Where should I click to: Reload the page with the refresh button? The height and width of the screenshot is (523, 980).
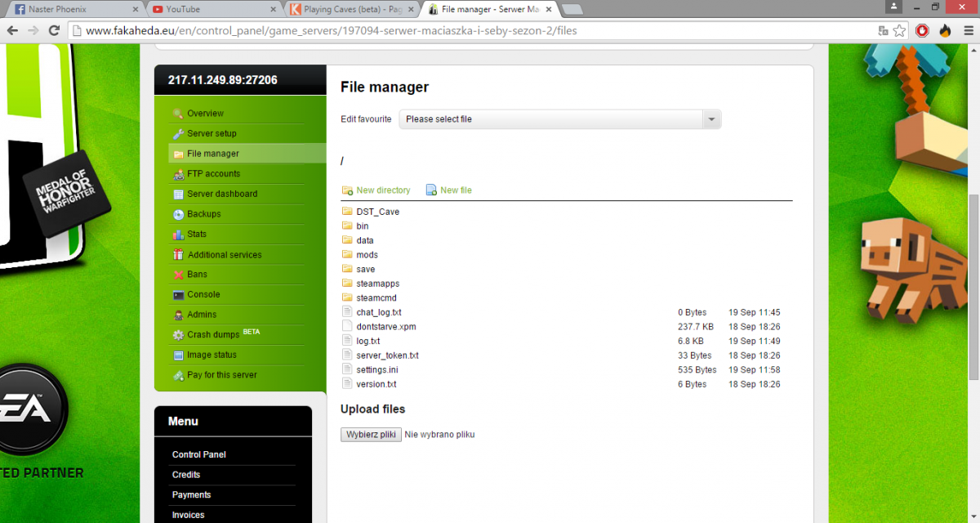pyautogui.click(x=54, y=30)
